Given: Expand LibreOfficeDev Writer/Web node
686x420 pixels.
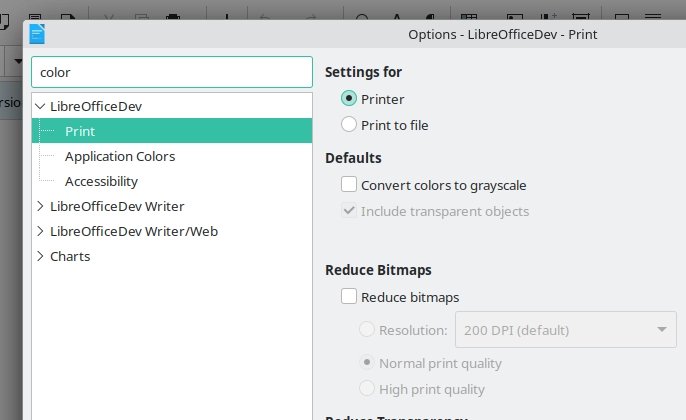Looking at the screenshot, I should pos(40,231).
